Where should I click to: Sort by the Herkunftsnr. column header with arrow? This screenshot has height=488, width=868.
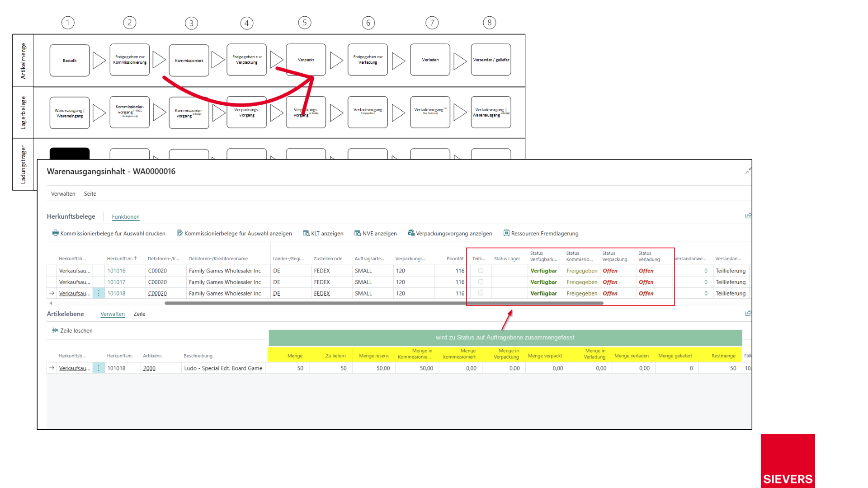122,258
